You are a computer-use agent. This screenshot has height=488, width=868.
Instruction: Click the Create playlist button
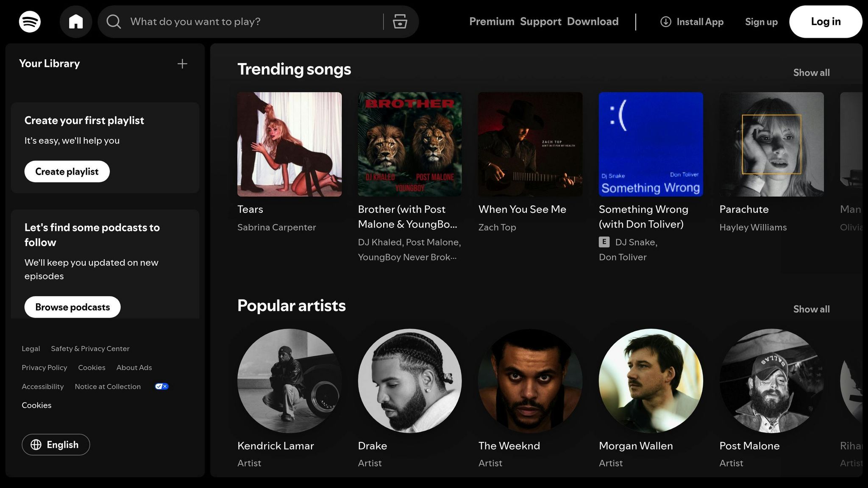(67, 172)
